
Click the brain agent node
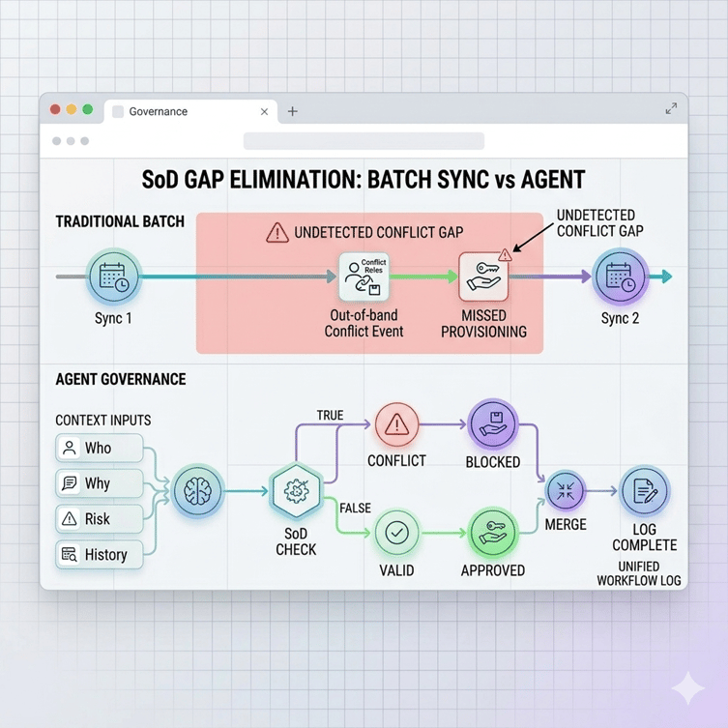point(198,491)
